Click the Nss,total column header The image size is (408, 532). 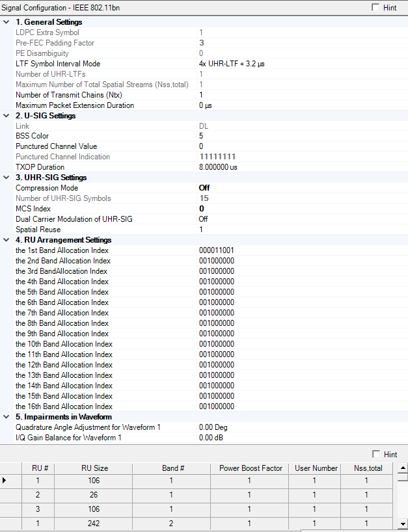367,468
